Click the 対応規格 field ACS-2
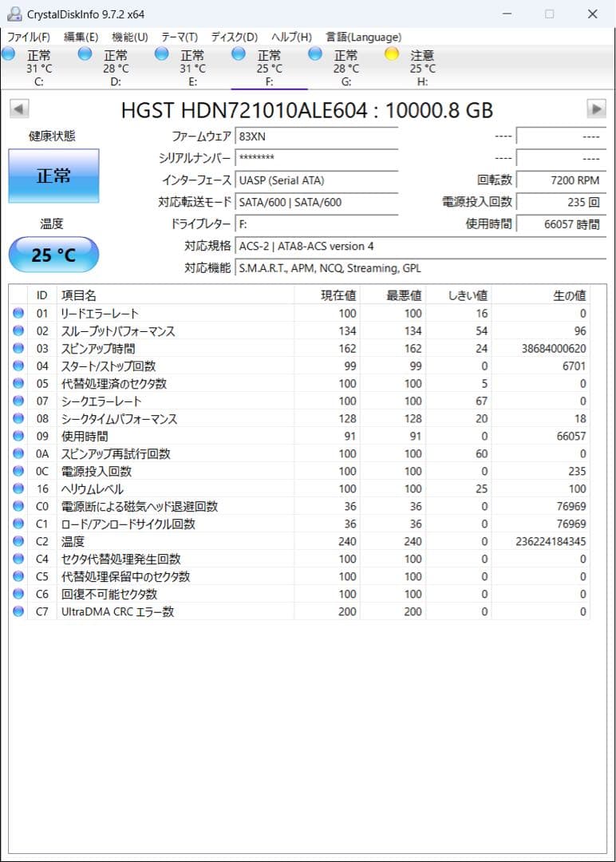 [421, 247]
